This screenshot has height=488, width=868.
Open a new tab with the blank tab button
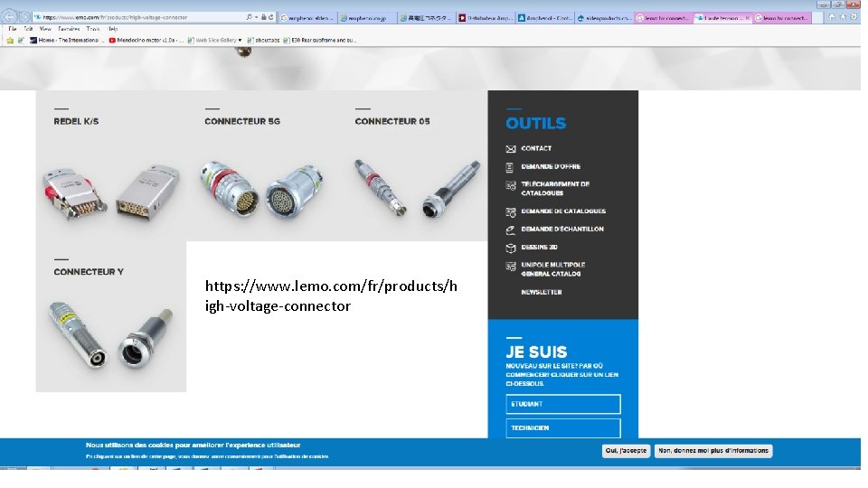point(816,18)
